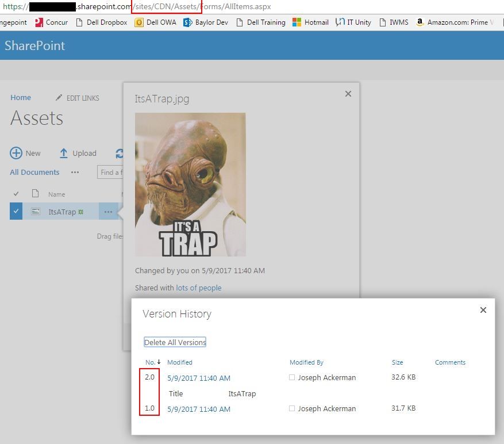
Task: Create a new item with New button
Action: [x=25, y=153]
